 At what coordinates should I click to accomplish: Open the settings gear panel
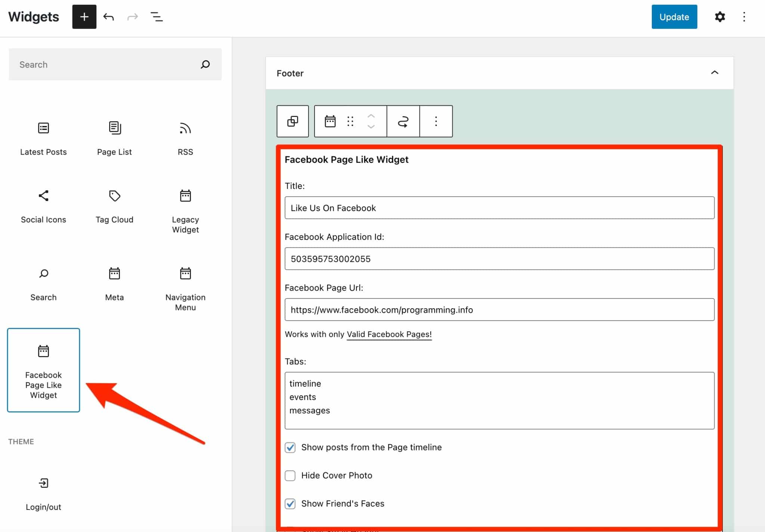click(x=719, y=17)
